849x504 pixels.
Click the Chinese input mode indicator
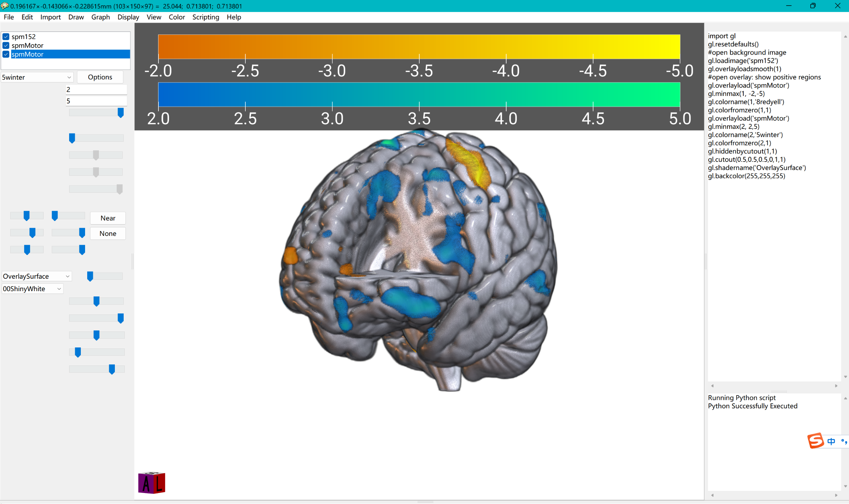(x=831, y=441)
